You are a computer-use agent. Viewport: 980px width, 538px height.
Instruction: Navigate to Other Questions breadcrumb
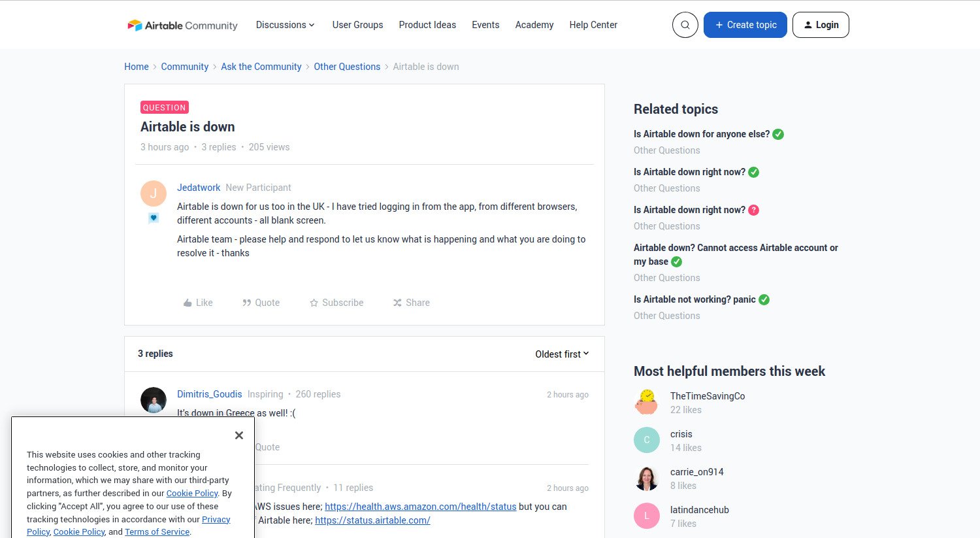point(347,67)
